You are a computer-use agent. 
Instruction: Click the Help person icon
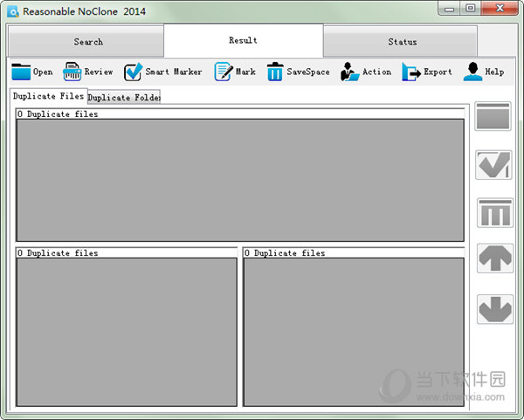pyautogui.click(x=472, y=72)
